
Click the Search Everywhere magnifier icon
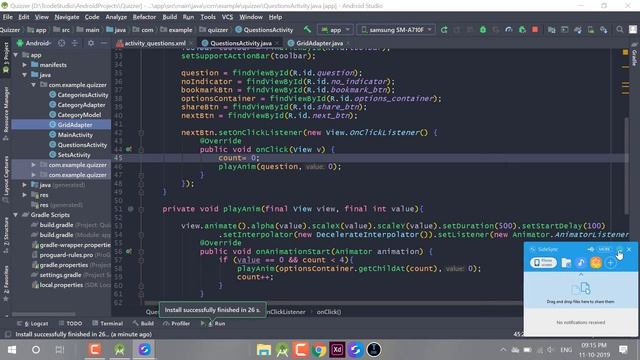tap(620, 29)
